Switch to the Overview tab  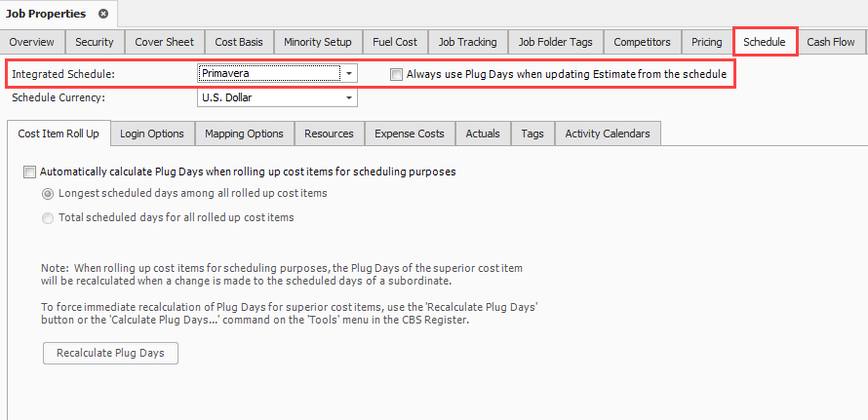click(x=32, y=42)
